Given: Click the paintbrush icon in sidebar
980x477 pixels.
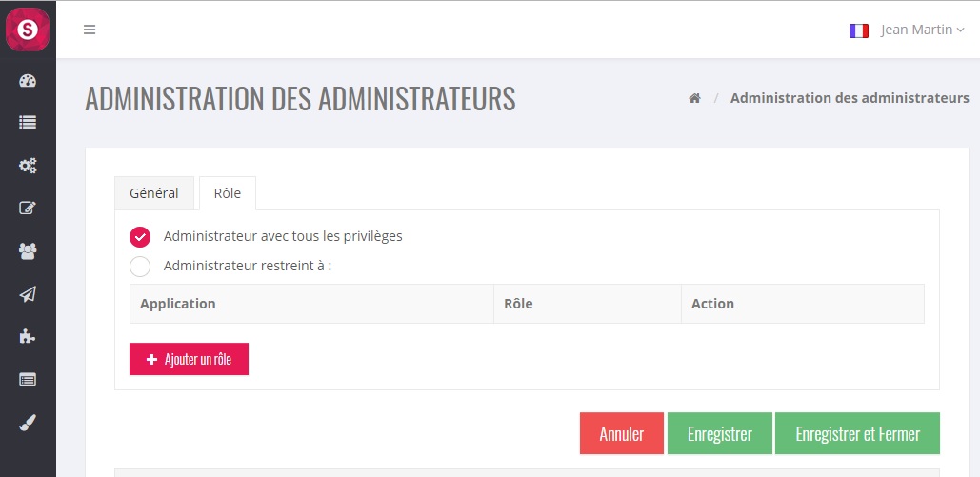Looking at the screenshot, I should click(x=28, y=423).
